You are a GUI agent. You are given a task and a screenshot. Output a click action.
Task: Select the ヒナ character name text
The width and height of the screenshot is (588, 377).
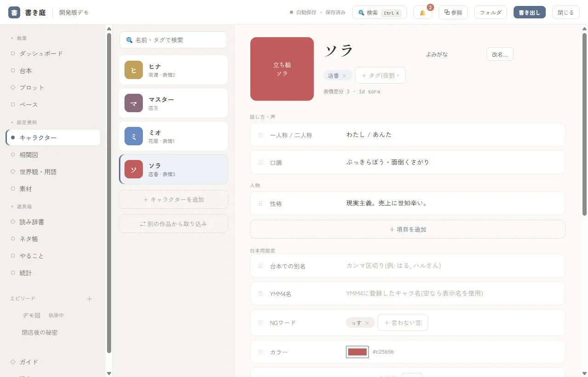[155, 66]
